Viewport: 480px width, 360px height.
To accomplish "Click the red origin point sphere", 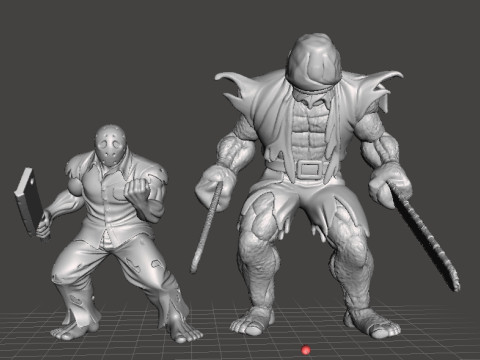I will coord(306,350).
